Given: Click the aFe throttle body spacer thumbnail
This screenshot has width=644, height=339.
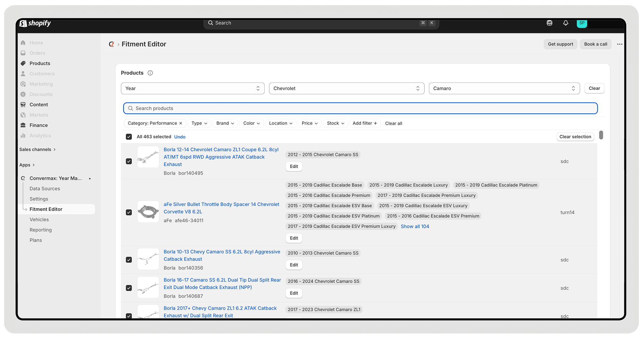Looking at the screenshot, I should coord(148,212).
